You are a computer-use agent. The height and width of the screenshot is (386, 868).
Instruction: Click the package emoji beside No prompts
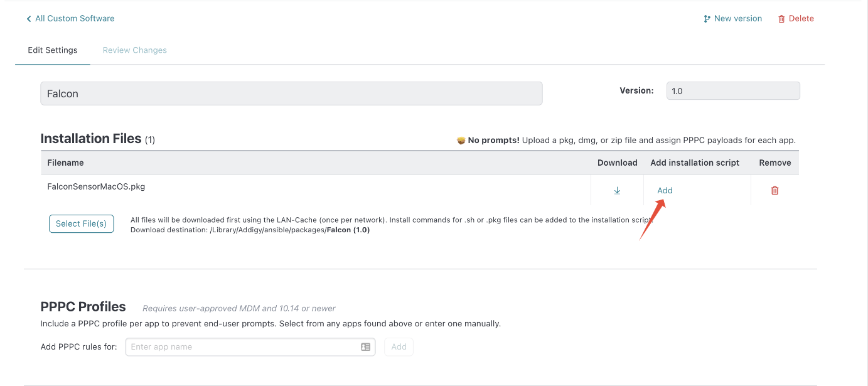coord(461,141)
